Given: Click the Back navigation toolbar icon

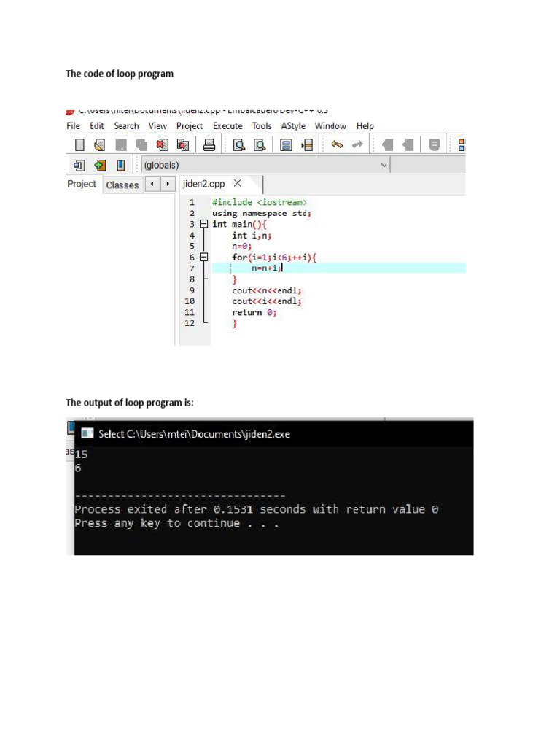Looking at the screenshot, I should click(388, 145).
